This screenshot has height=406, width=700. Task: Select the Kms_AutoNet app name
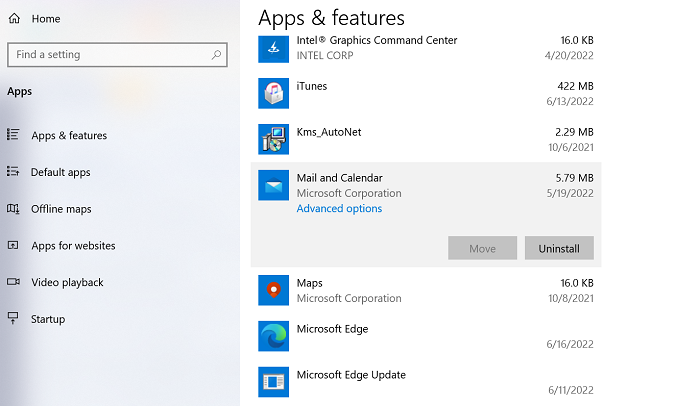329,132
